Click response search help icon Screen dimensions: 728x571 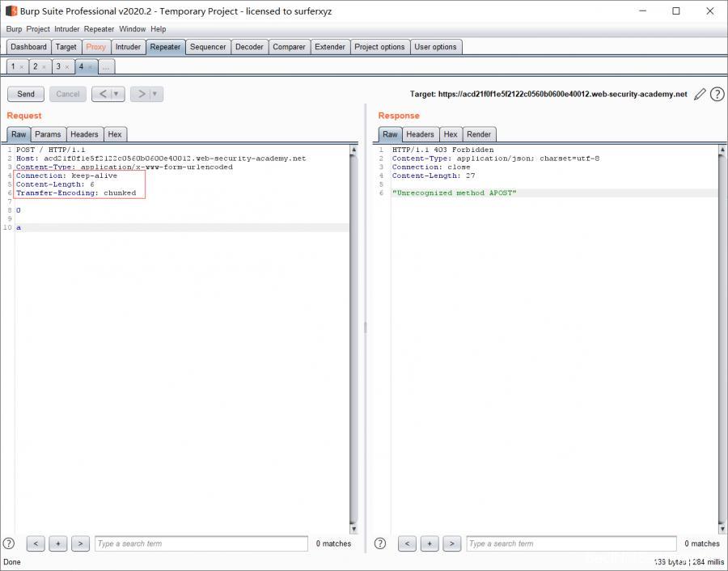point(380,544)
